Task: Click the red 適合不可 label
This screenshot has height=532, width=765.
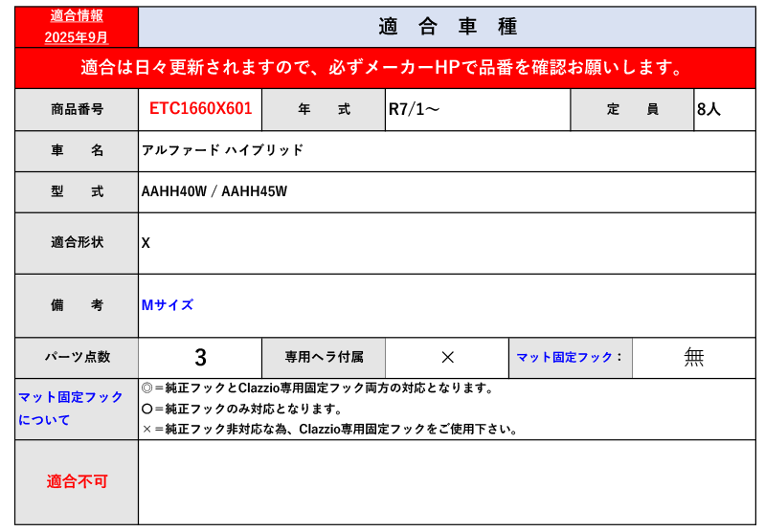Action: coord(77,481)
